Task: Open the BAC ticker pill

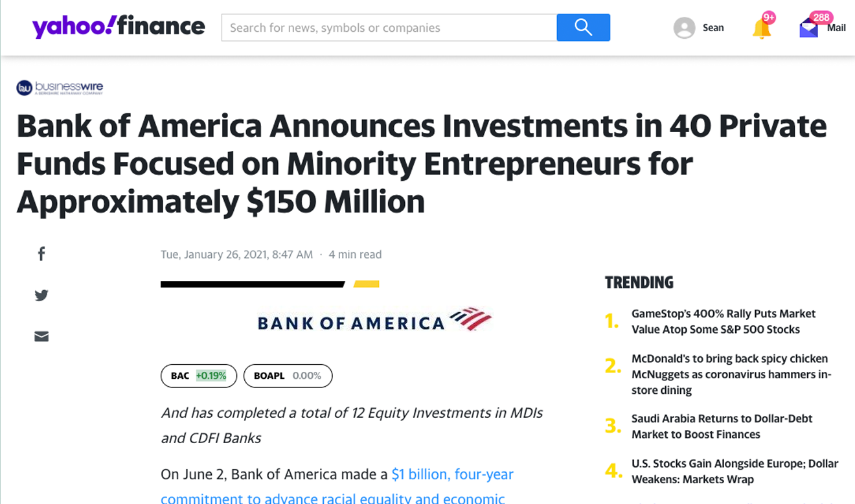Action: point(198,376)
